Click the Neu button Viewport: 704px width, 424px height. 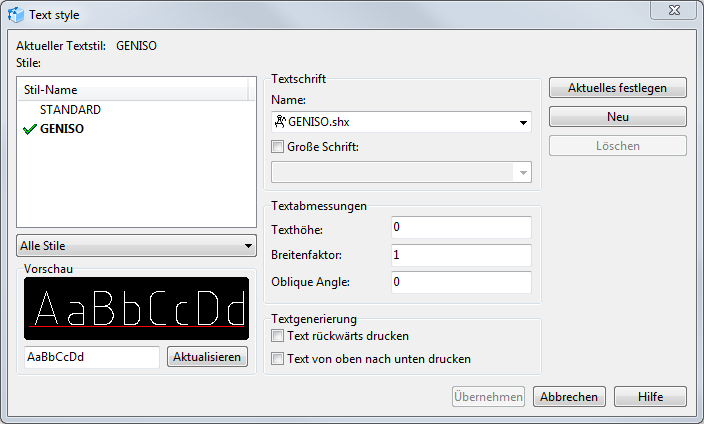click(617, 117)
